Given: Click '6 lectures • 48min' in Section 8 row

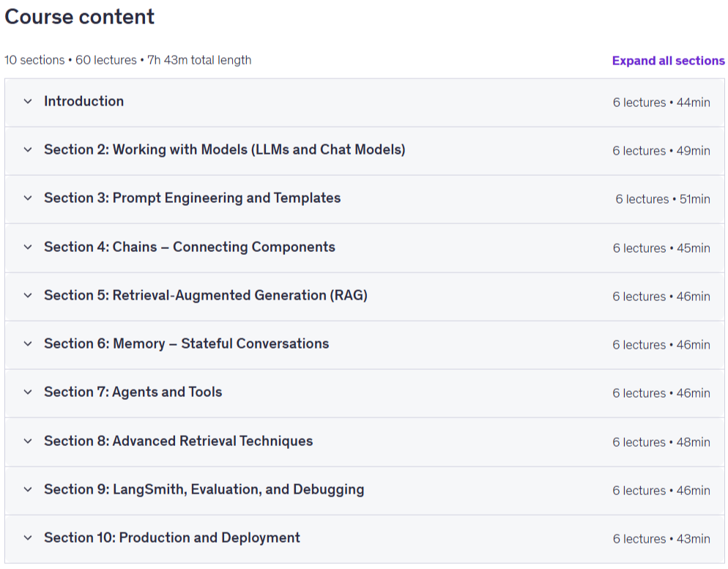Looking at the screenshot, I should point(661,442).
